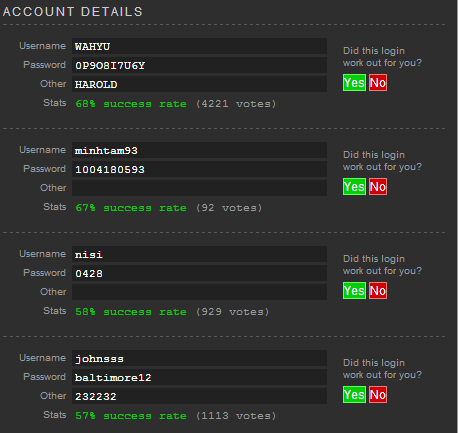Click the 67% success rate stat
This screenshot has width=458, height=433.
[x=131, y=208]
